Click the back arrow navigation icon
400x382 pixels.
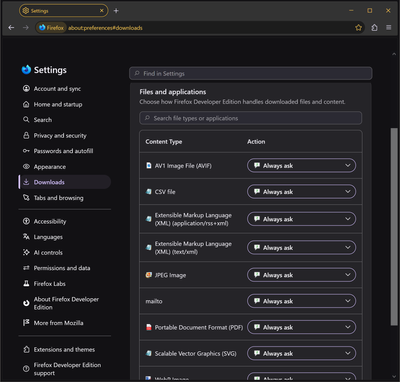click(11, 28)
